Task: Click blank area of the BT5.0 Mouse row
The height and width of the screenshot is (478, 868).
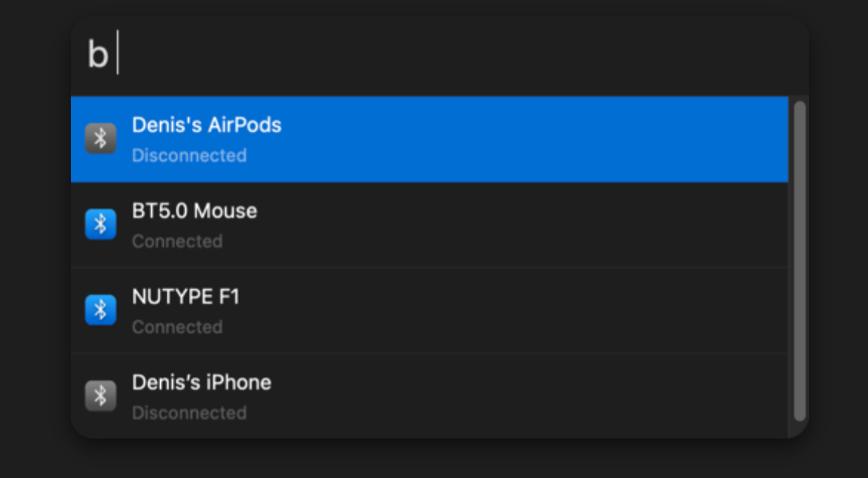Action: click(526, 224)
